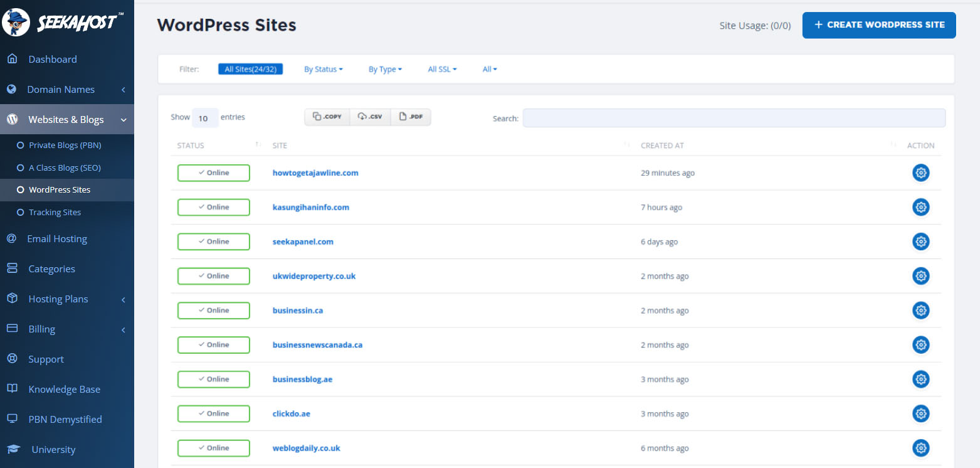Open the howtogetajawline.com site link
This screenshot has height=468, width=980.
[315, 173]
